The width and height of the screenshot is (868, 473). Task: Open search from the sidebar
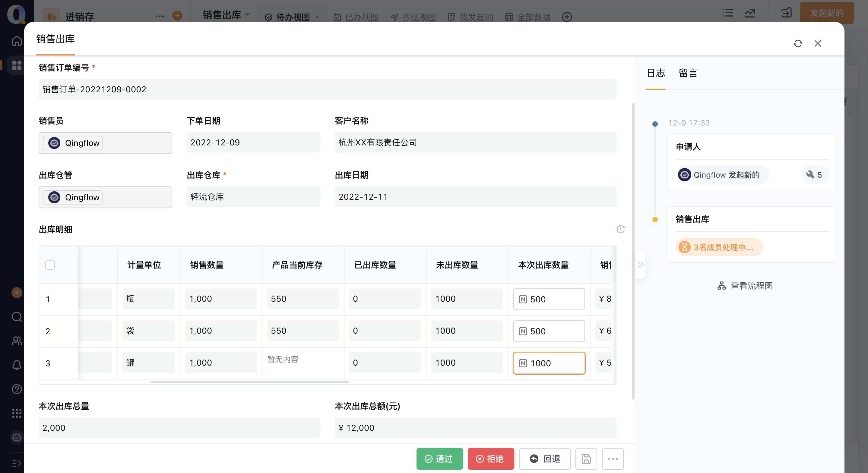pyautogui.click(x=17, y=316)
